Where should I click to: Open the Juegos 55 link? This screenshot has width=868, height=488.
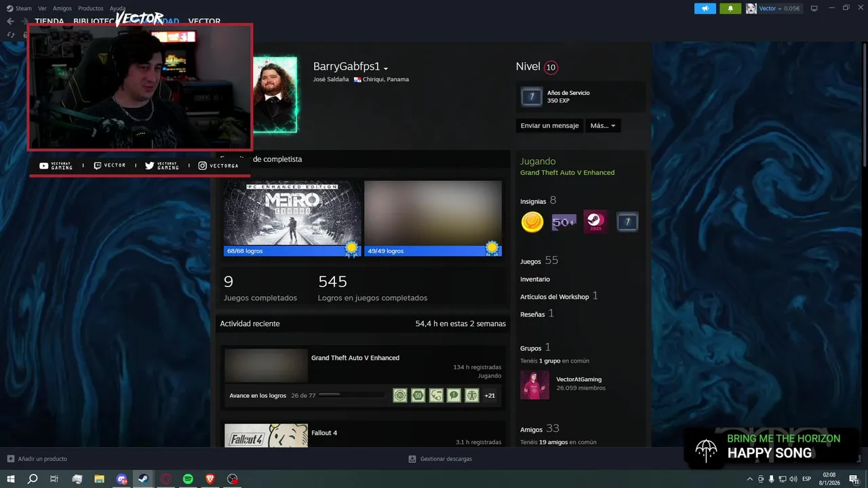pyautogui.click(x=538, y=261)
